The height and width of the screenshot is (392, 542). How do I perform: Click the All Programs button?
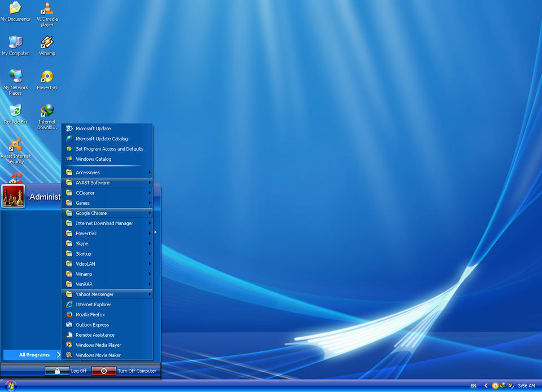pos(33,355)
